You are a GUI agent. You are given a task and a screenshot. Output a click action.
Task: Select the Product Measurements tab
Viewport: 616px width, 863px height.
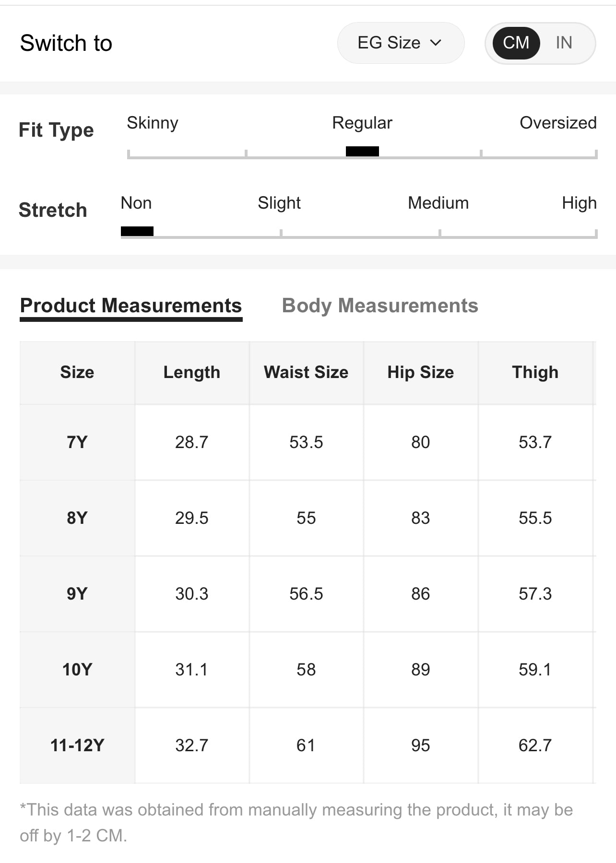coord(131,306)
